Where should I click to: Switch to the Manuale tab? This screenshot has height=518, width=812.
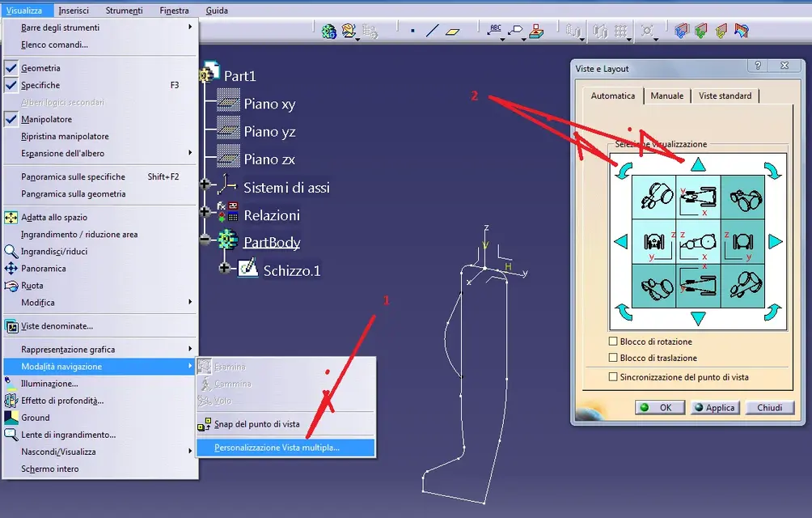[x=667, y=96]
